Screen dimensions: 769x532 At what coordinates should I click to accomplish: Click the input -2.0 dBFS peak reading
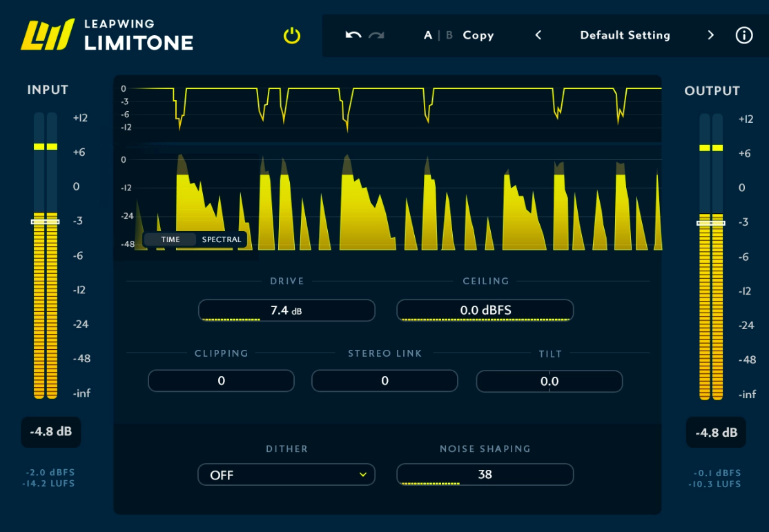pyautogui.click(x=50, y=473)
